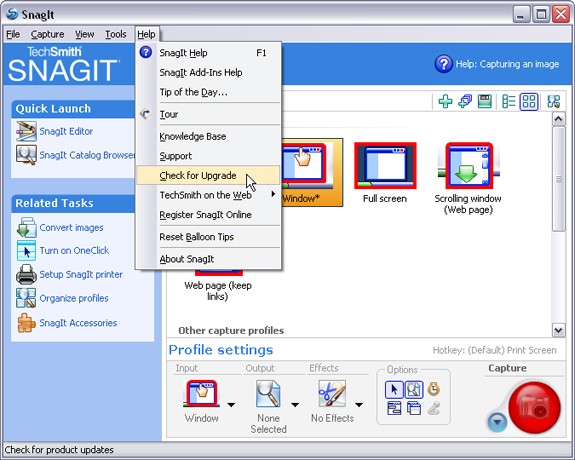This screenshot has height=460, width=575.
Task: Click the greyed-out stamp option icon
Action: tap(433, 408)
